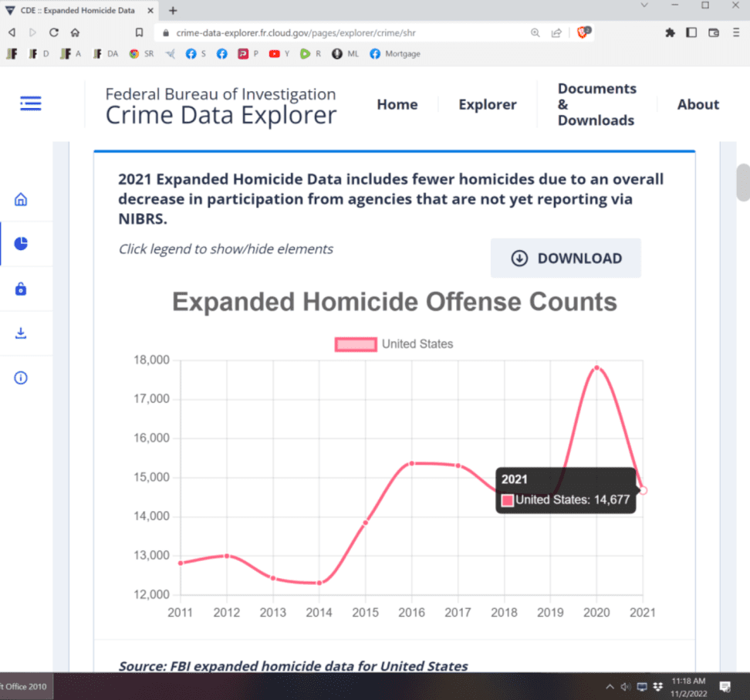Viewport: 750px width, 700px height.
Task: Click the home icon in left sidebar
Action: [x=21, y=200]
